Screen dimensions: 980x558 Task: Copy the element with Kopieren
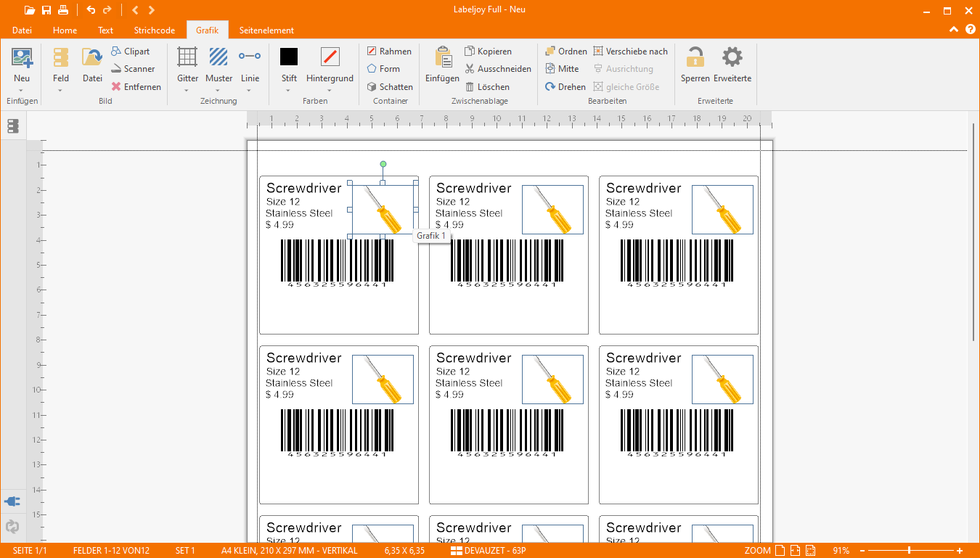point(488,52)
